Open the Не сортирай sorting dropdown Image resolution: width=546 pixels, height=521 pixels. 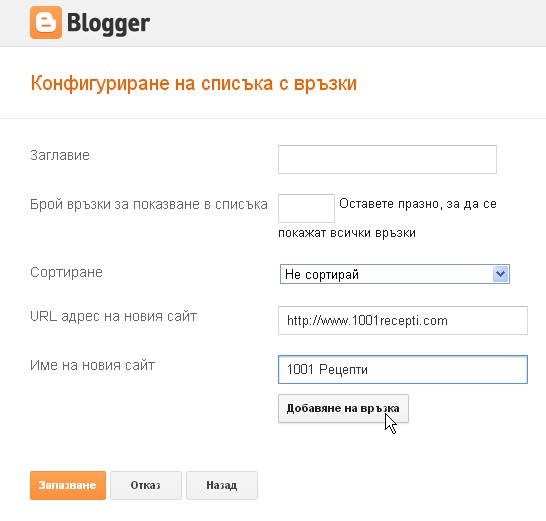[x=395, y=274]
